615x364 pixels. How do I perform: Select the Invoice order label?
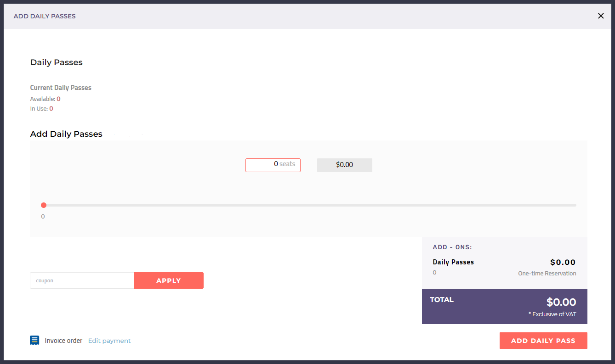tap(63, 341)
